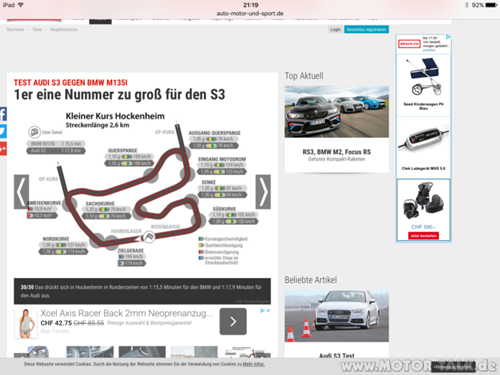This screenshot has height=375, width=500.
Task: Click Jetzt bestellen in stroller ad
Action: tap(423, 236)
